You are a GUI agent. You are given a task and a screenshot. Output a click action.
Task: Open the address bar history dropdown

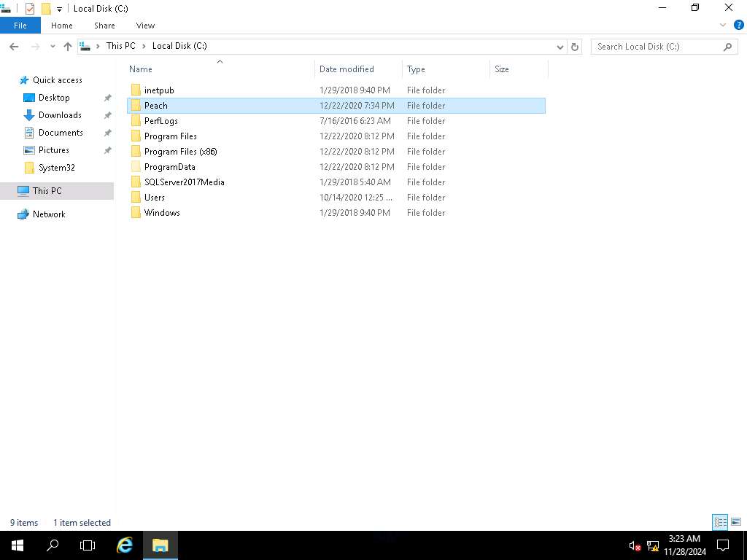tap(560, 47)
